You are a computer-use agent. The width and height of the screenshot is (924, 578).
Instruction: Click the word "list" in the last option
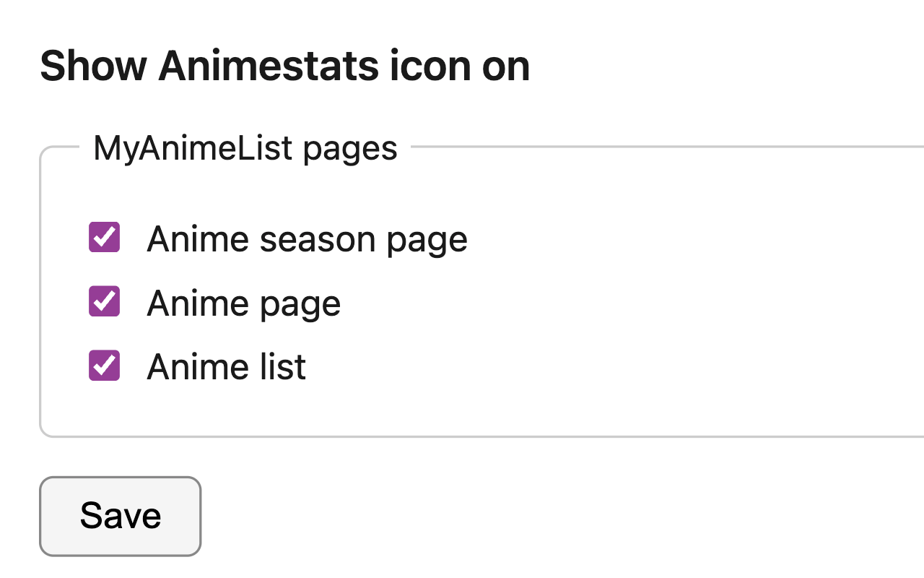tap(279, 367)
